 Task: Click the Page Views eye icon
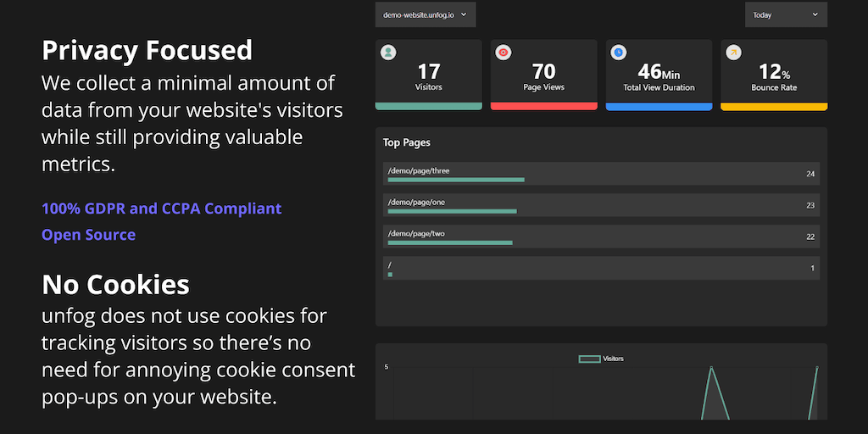point(504,53)
